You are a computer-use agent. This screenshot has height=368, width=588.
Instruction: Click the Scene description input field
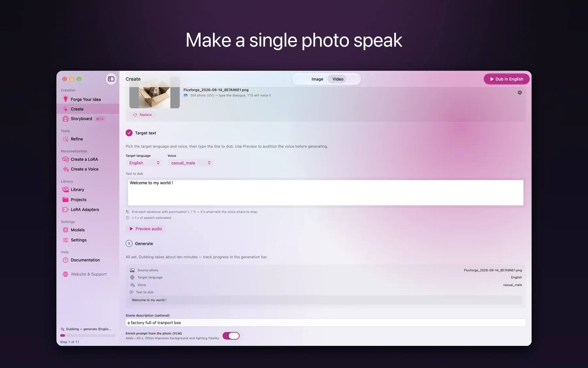point(326,323)
